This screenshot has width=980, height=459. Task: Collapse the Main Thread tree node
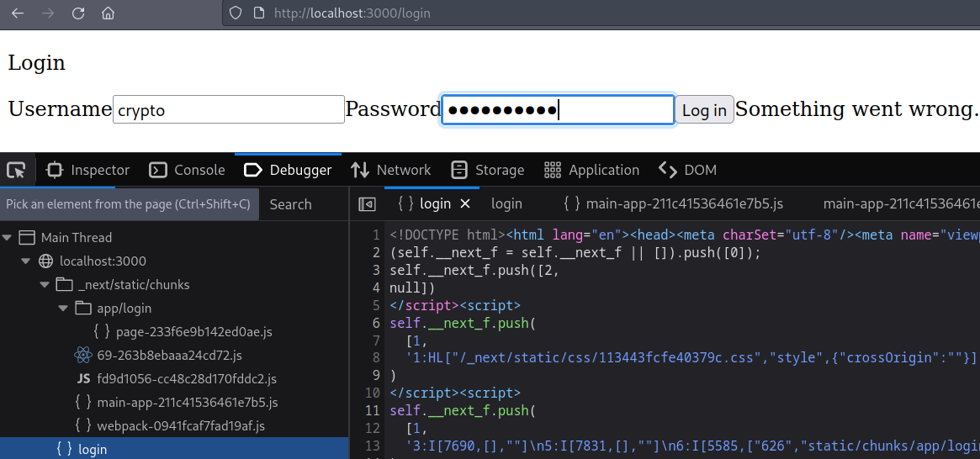pos(8,238)
